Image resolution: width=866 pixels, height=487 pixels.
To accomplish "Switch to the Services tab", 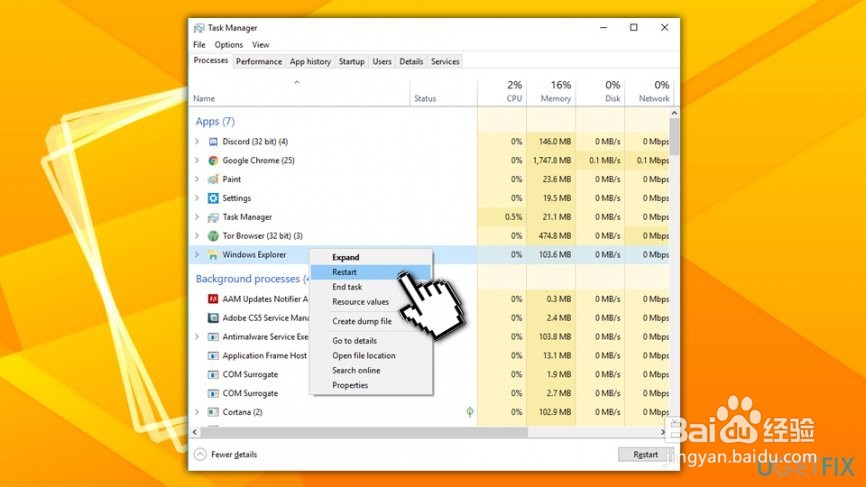I will tap(445, 62).
